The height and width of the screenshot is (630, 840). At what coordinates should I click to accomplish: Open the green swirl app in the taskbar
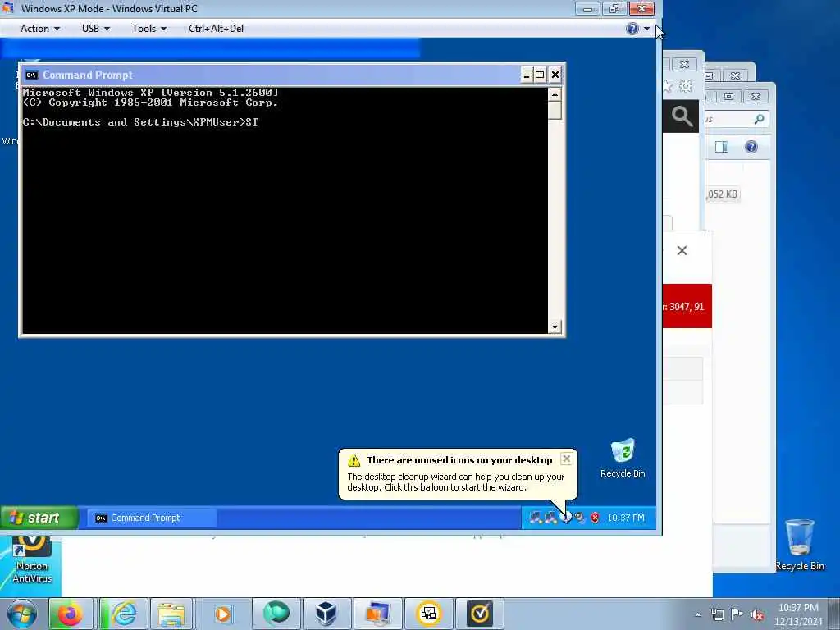pos(276,614)
